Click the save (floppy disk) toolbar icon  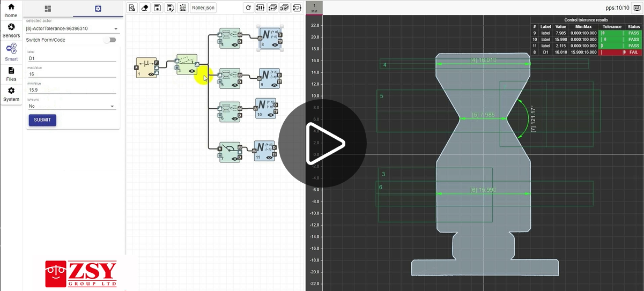(x=158, y=8)
